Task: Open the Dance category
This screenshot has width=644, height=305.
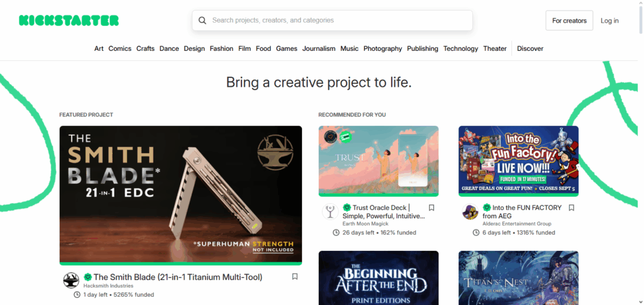Action: (x=169, y=48)
